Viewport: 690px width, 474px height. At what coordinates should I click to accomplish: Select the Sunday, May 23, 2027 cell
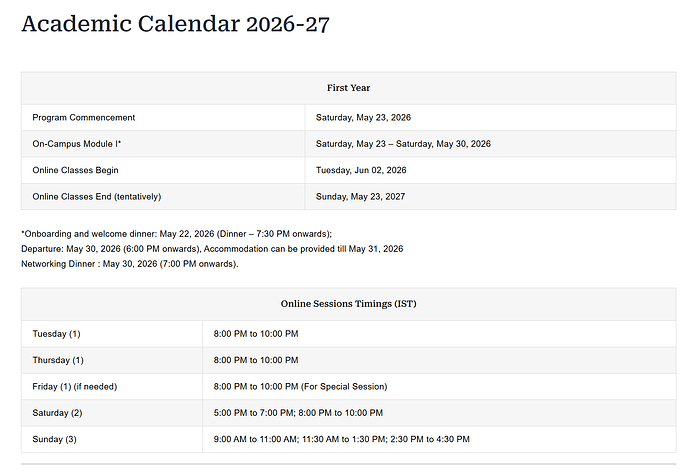361,196
